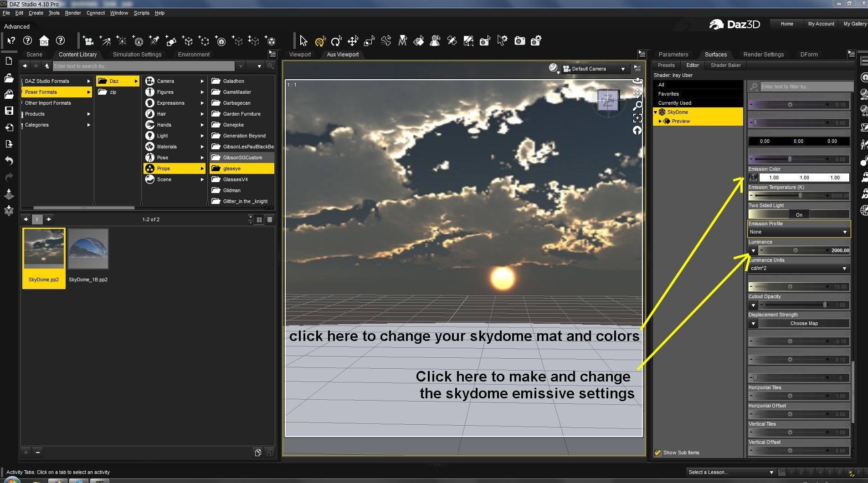This screenshot has width=868, height=483.
Task: Select the Node Selection arrow tool
Action: pyautogui.click(x=303, y=41)
